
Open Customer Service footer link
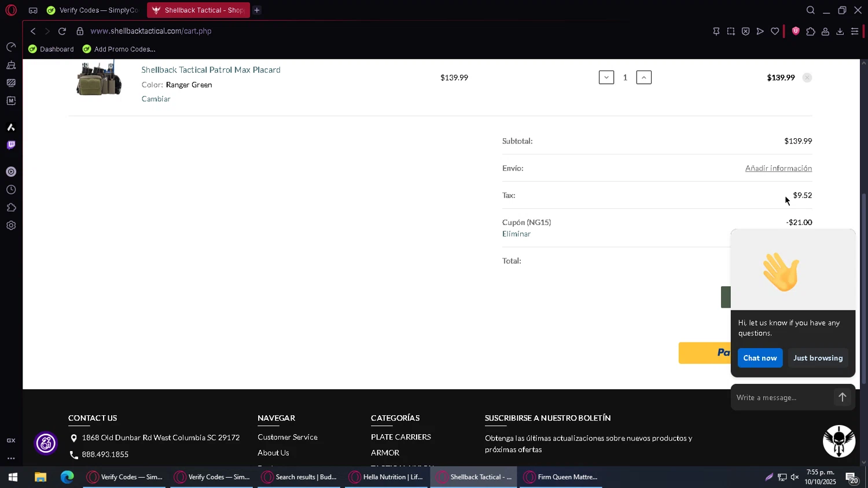pos(288,437)
